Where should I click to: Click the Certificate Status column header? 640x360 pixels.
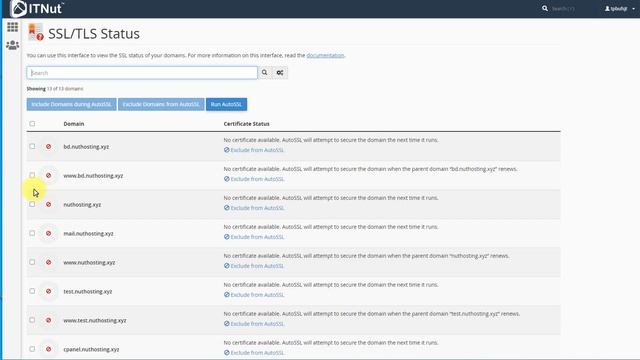(247, 124)
